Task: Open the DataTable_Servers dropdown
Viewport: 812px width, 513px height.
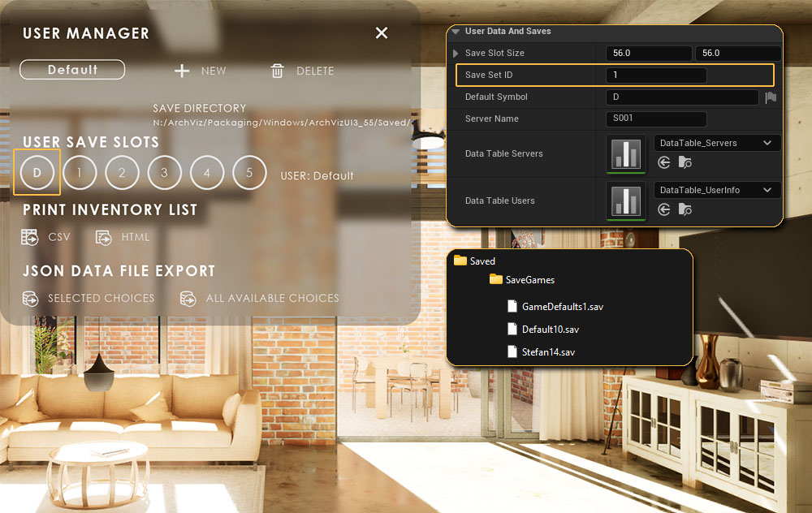Action: 716,143
